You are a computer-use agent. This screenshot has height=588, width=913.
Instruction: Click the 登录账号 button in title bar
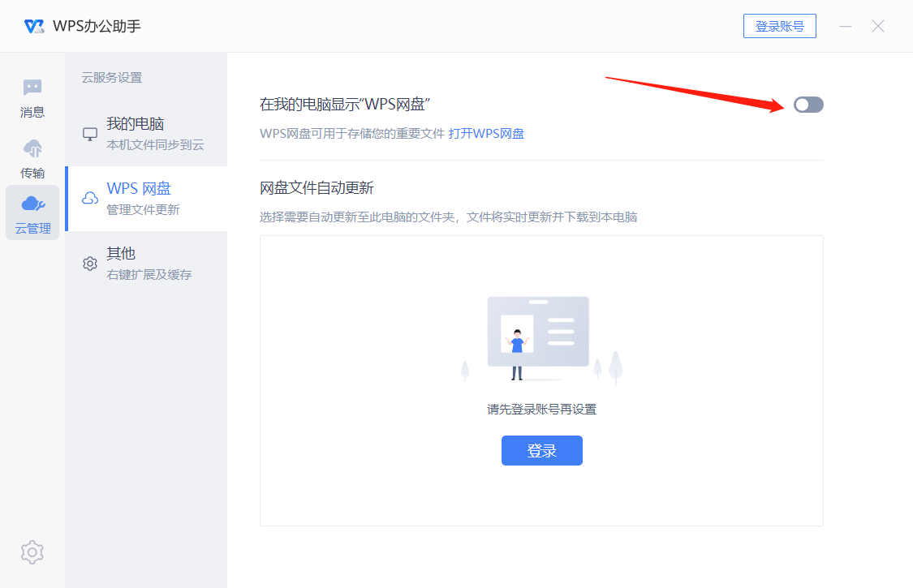coord(780,26)
